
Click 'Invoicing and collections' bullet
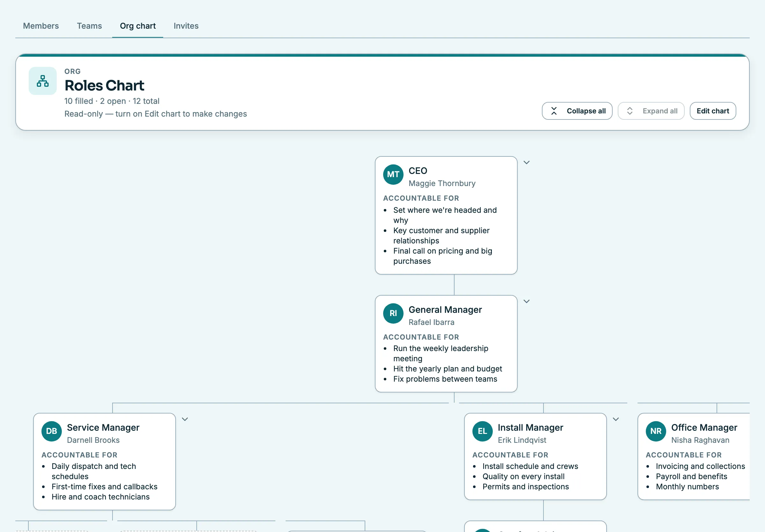(700, 466)
